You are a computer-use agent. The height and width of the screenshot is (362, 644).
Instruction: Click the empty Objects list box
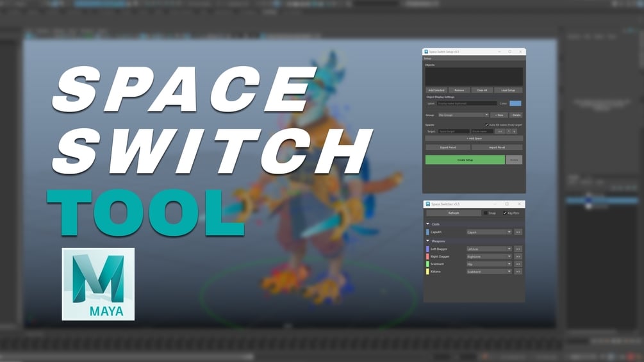[474, 77]
